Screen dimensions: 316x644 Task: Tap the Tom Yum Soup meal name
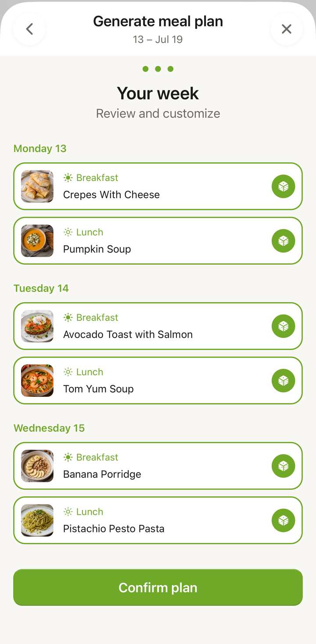pos(98,389)
